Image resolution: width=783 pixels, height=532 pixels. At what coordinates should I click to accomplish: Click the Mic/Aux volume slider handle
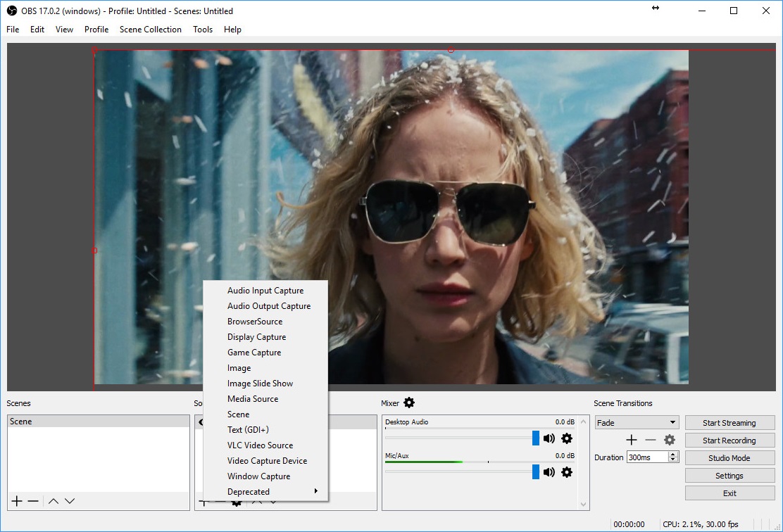536,471
